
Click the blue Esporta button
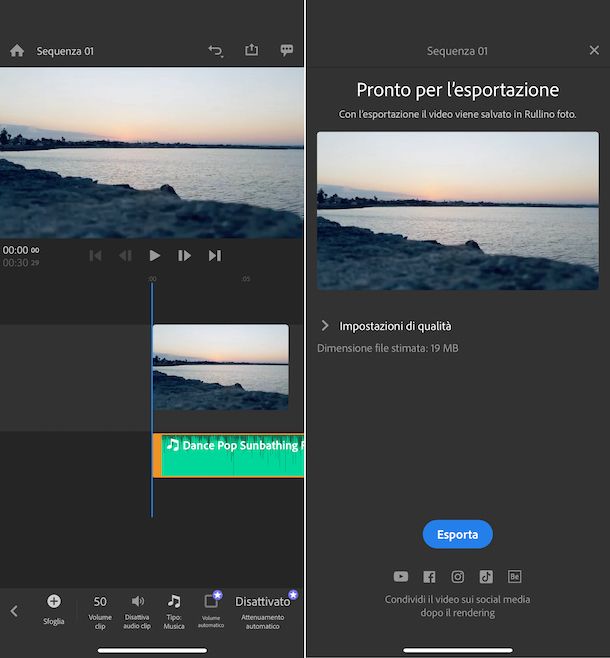[x=458, y=534]
